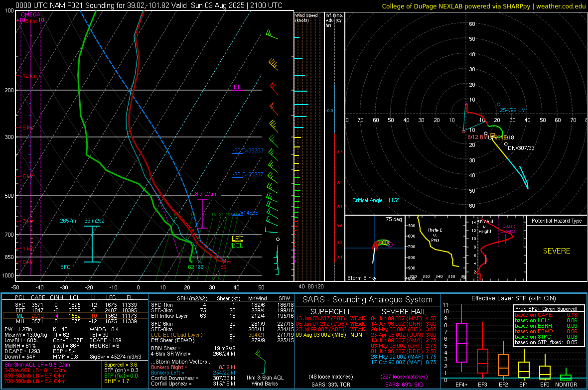Click the green surface dewpoint value 62
The image size is (588, 390).
[191, 267]
